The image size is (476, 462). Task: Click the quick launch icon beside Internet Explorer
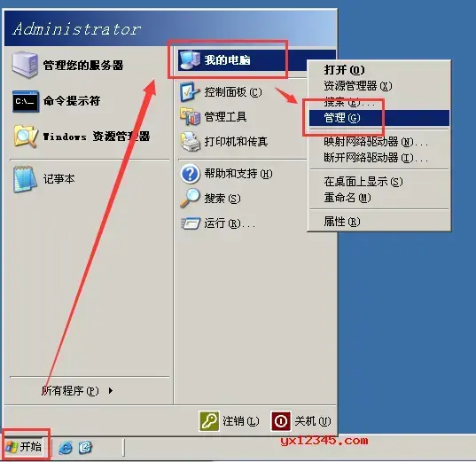(x=86, y=448)
